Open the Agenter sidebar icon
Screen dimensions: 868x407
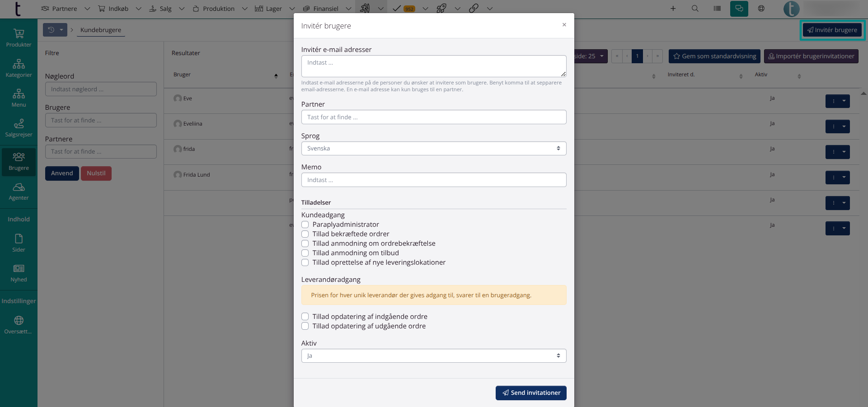19,192
